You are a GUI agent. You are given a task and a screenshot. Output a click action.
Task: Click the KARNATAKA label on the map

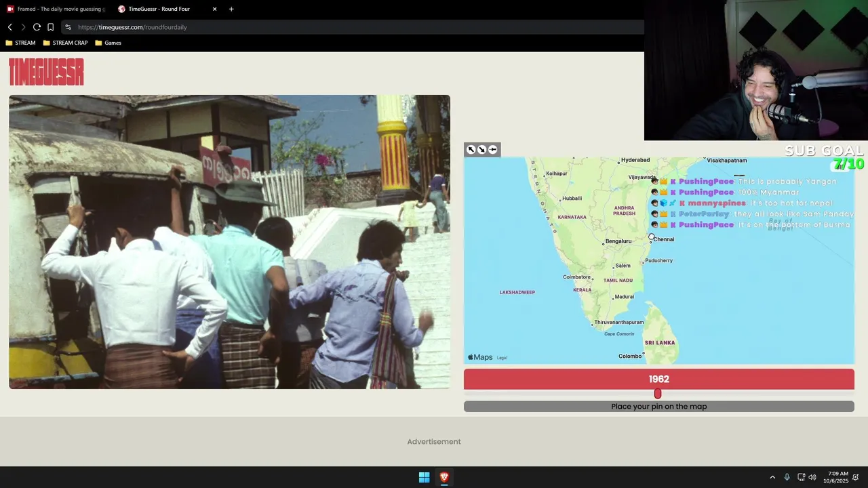click(x=572, y=218)
